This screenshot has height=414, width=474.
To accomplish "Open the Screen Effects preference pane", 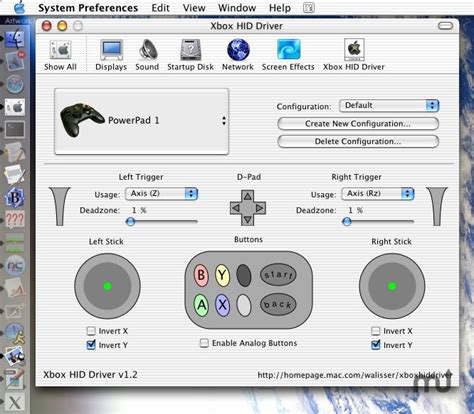I will 288,55.
